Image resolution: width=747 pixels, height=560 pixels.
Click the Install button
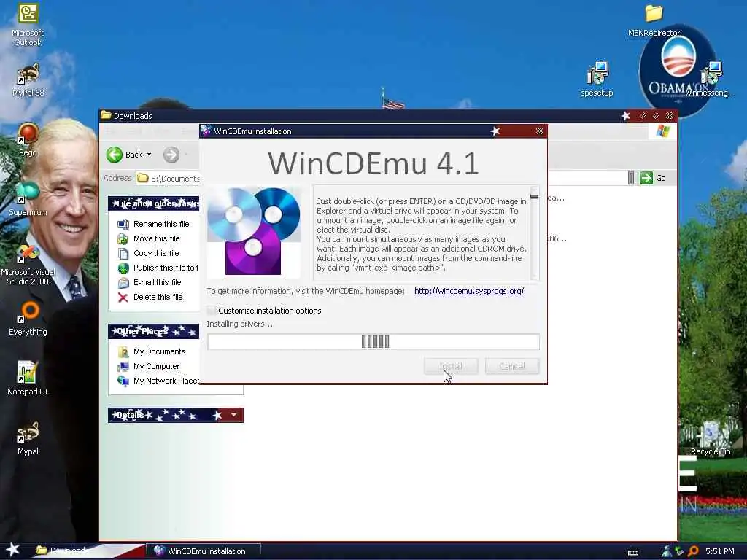[451, 366]
